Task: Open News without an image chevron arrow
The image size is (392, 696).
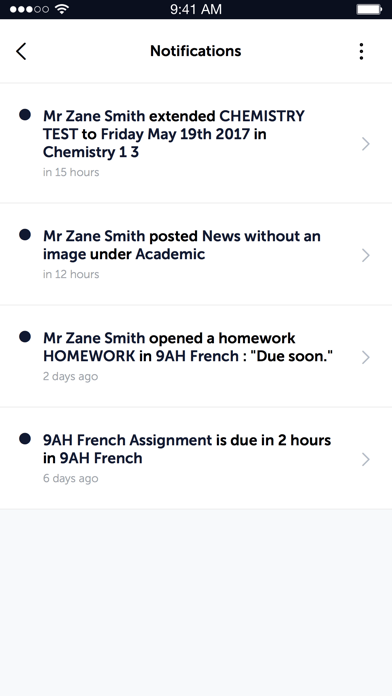Action: coord(366,255)
